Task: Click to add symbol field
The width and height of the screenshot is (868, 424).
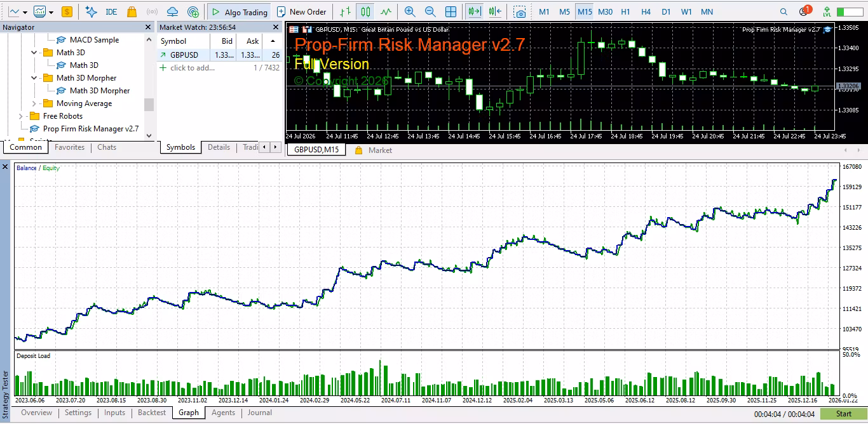Action: pyautogui.click(x=193, y=68)
